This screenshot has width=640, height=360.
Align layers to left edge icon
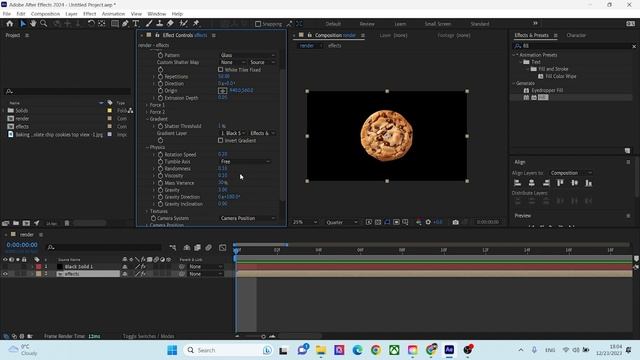coord(518,183)
